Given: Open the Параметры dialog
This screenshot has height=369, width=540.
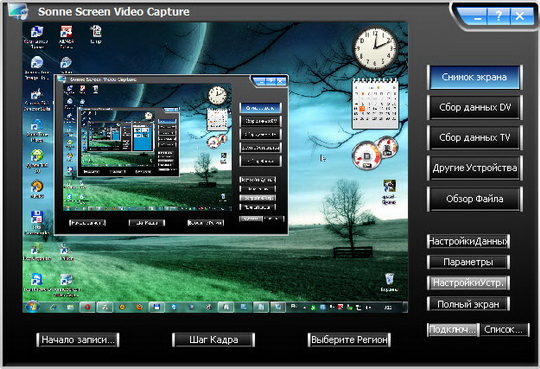Looking at the screenshot, I should (468, 262).
